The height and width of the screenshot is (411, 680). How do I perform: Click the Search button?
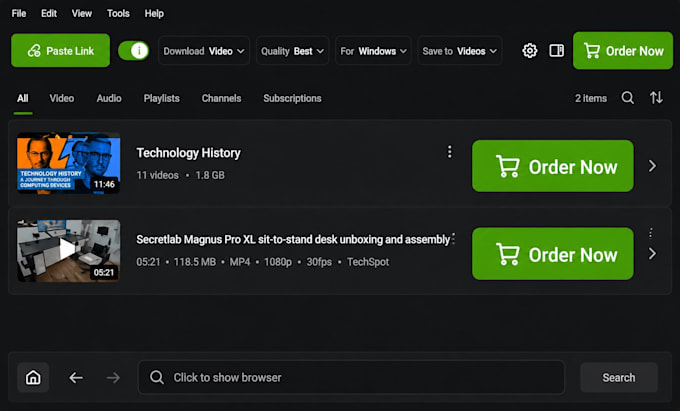tap(619, 378)
